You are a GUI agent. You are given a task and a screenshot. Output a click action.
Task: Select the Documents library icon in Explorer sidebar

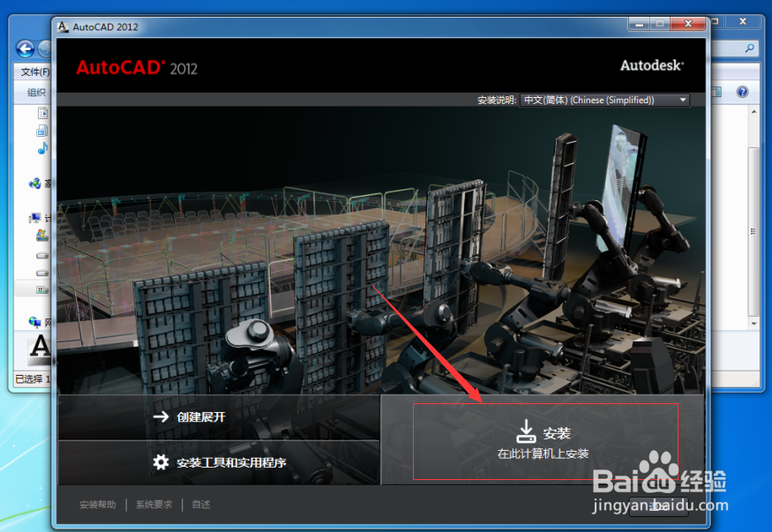pos(43,113)
